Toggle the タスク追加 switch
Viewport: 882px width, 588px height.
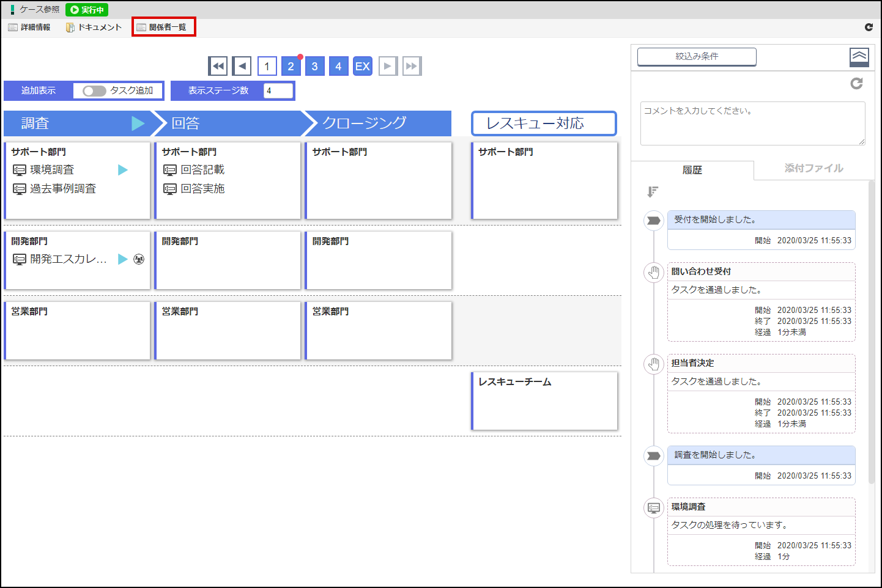click(95, 91)
